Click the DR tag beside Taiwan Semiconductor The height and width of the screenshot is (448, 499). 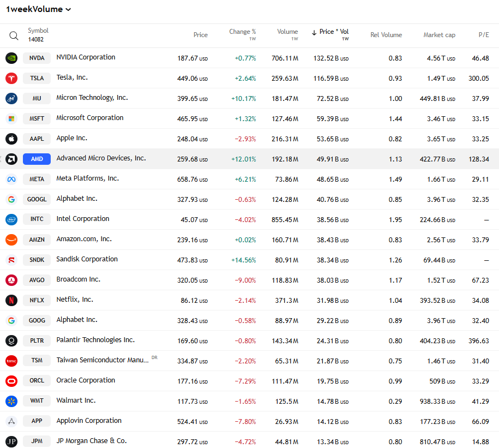(x=154, y=357)
